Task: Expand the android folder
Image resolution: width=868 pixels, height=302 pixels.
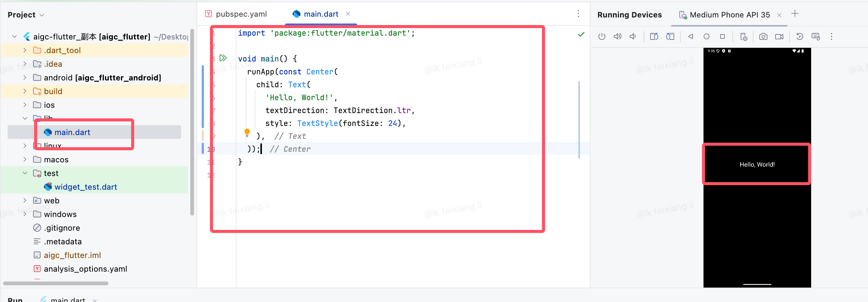Action: [x=25, y=77]
